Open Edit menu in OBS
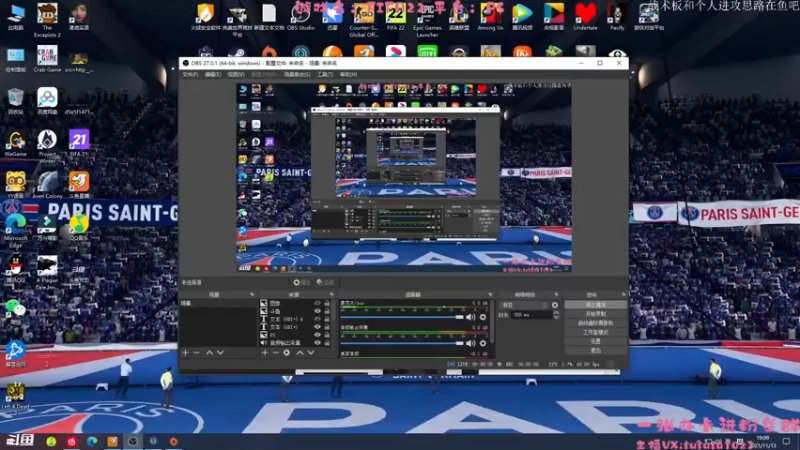This screenshot has height=450, width=800. point(213,74)
